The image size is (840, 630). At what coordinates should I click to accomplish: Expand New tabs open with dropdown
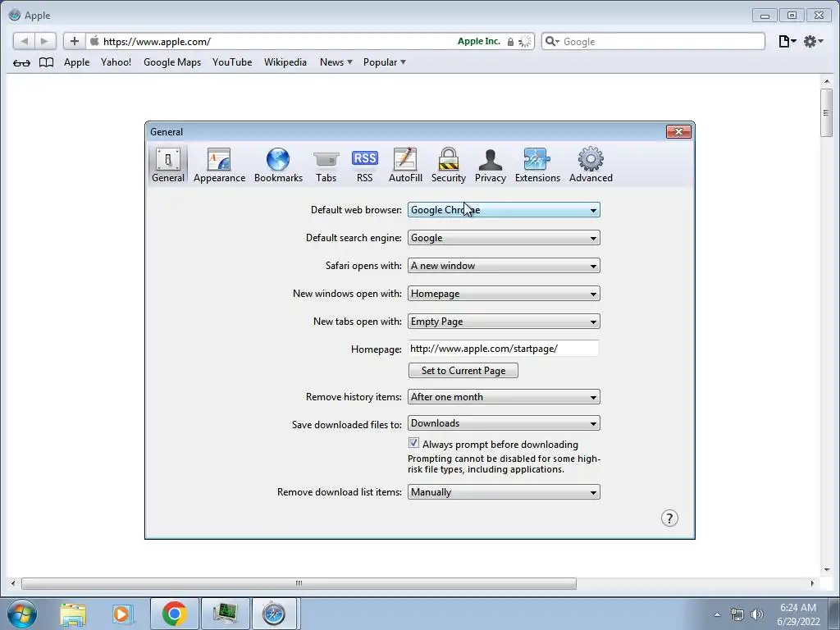pos(504,322)
